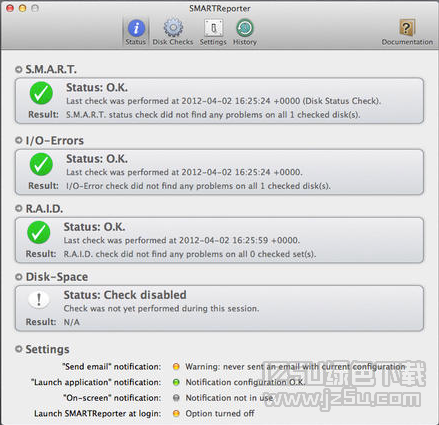
Task: Click the 'Option turned off' message
Action: tap(220, 414)
